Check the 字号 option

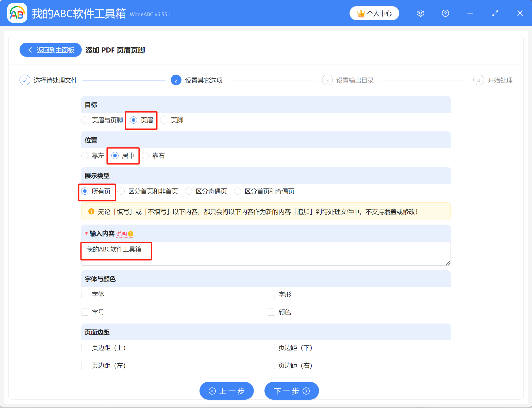tap(85, 312)
